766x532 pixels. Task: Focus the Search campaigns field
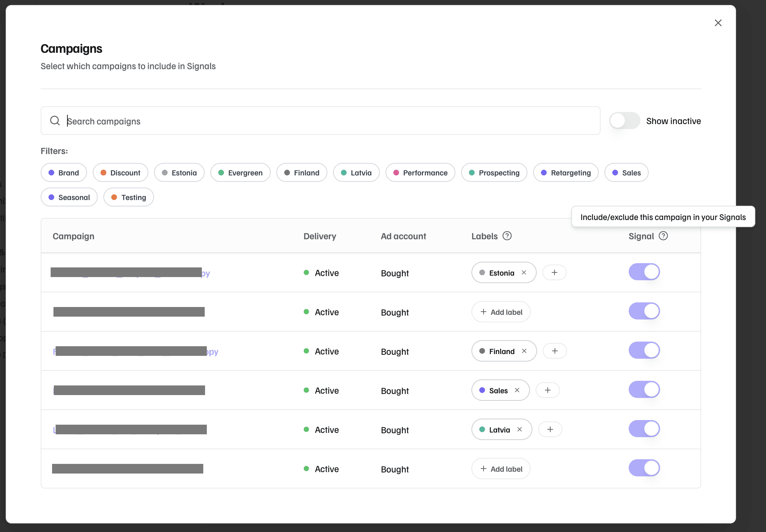click(321, 121)
